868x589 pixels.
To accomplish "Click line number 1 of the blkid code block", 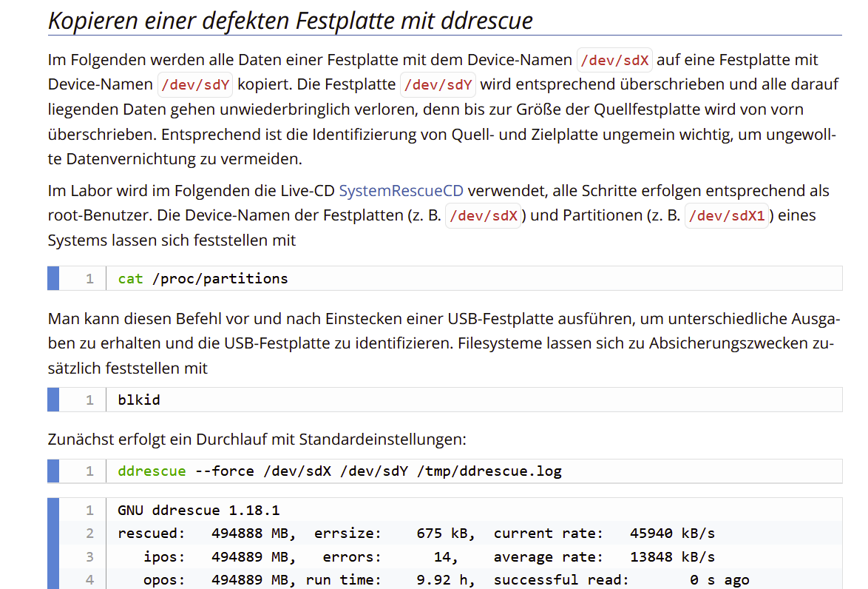I will click(x=89, y=400).
